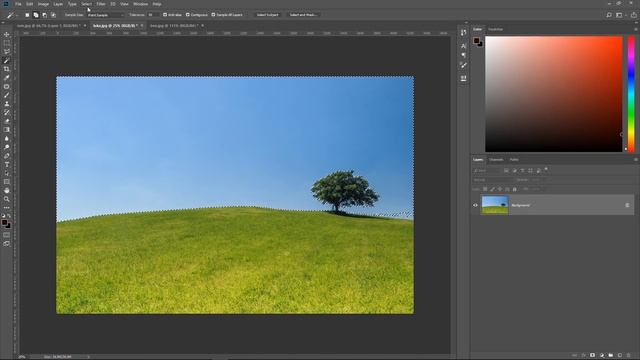Click the Select Subject button

point(267,15)
